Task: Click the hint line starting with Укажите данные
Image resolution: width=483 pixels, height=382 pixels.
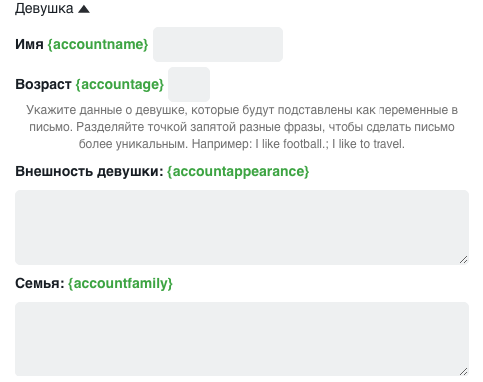Action: click(x=242, y=110)
